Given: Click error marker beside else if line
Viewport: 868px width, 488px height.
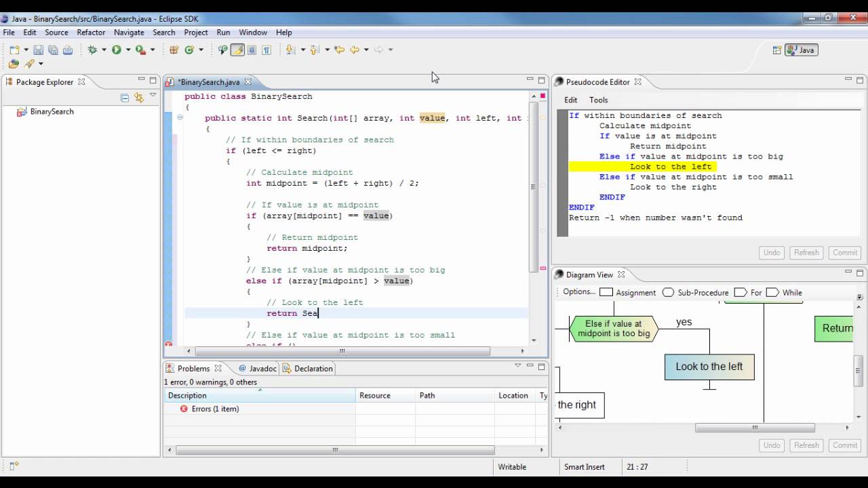Looking at the screenshot, I should [169, 344].
